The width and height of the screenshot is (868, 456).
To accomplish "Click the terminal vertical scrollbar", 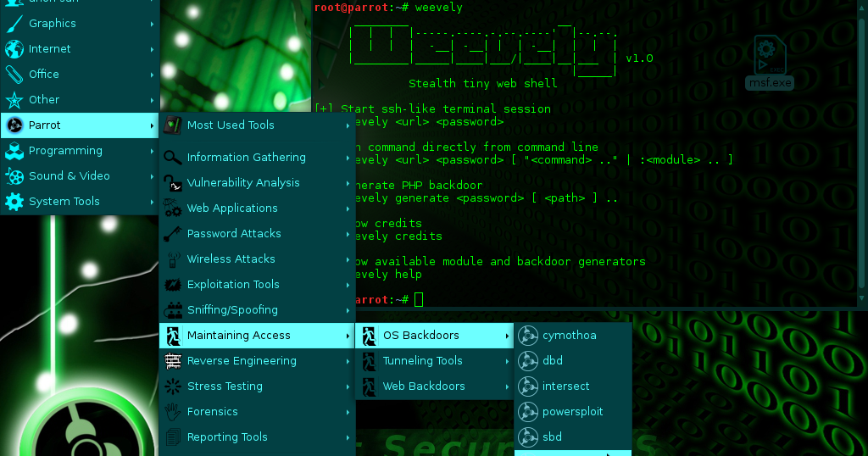I will [x=861, y=153].
